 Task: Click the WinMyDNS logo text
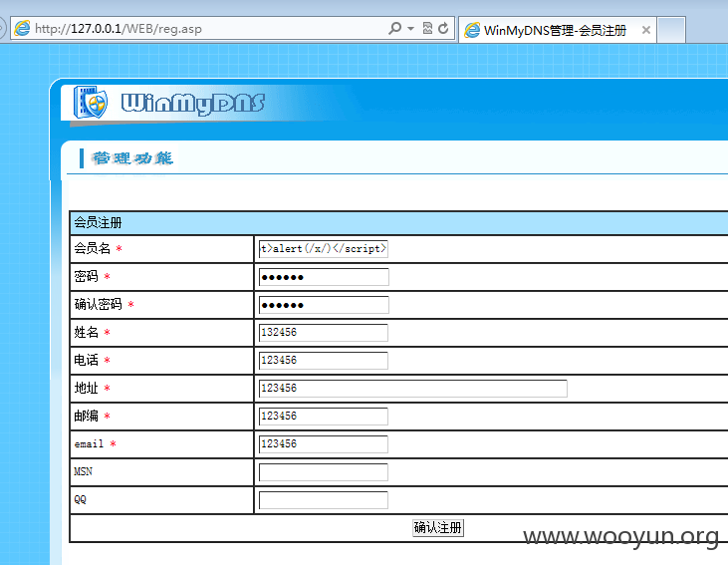[192, 103]
